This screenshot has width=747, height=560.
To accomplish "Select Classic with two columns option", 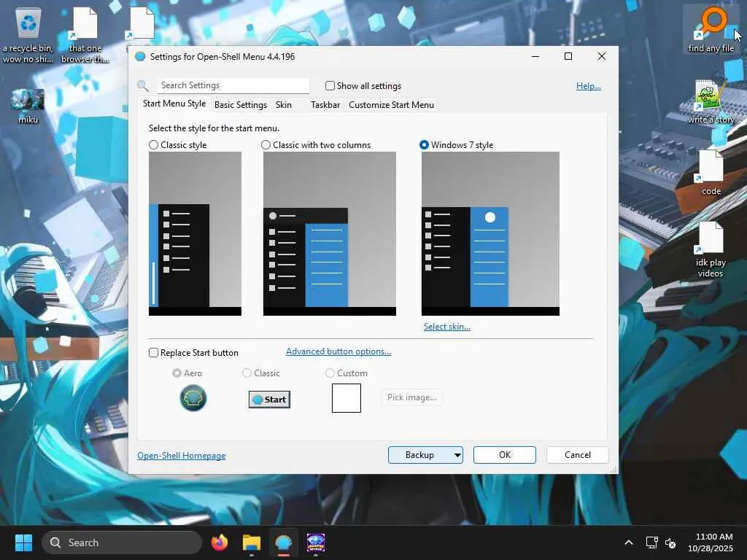I will coord(266,145).
